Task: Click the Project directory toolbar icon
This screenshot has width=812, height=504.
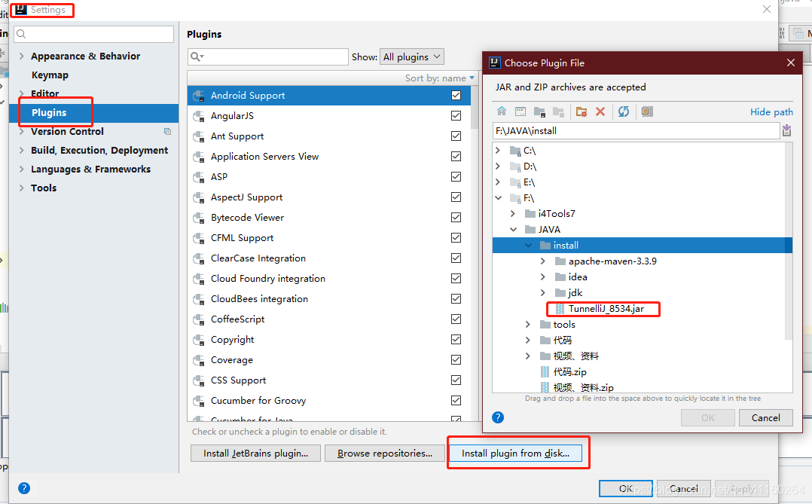Action: tap(539, 111)
